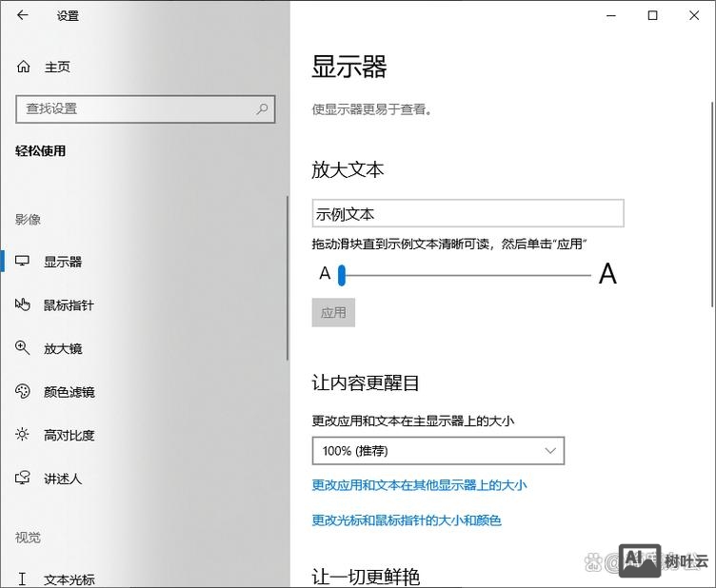Click the small A label left of slider

(x=325, y=273)
